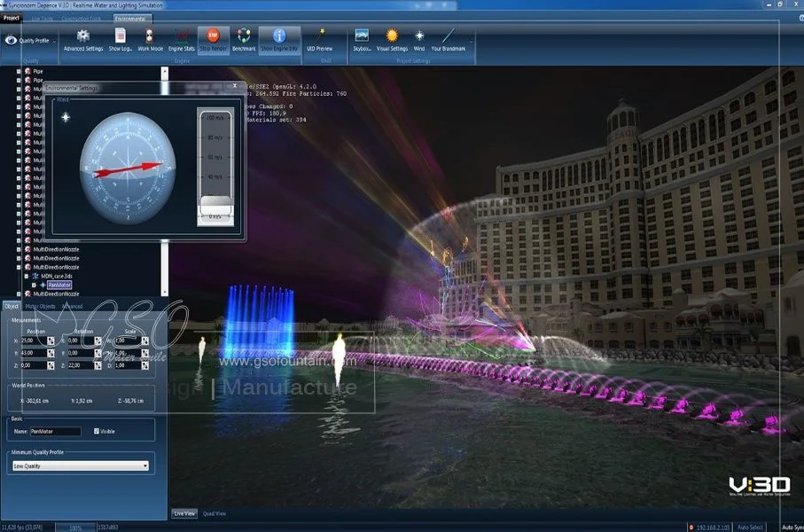The image size is (804, 532).
Task: Switch to the Project tab
Action: 12,18
